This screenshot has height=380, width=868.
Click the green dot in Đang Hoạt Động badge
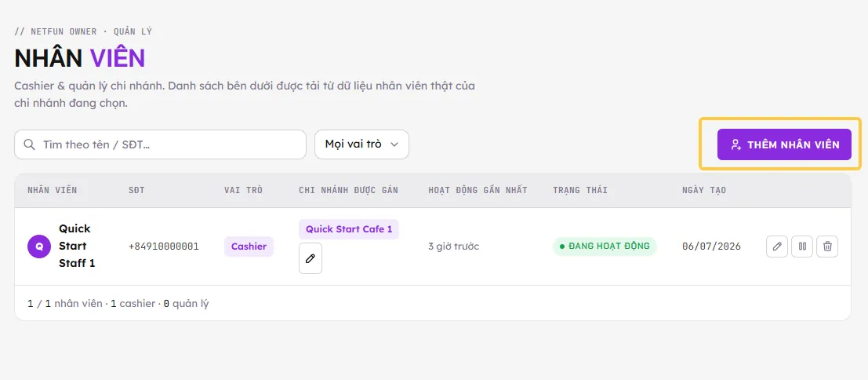tap(562, 247)
